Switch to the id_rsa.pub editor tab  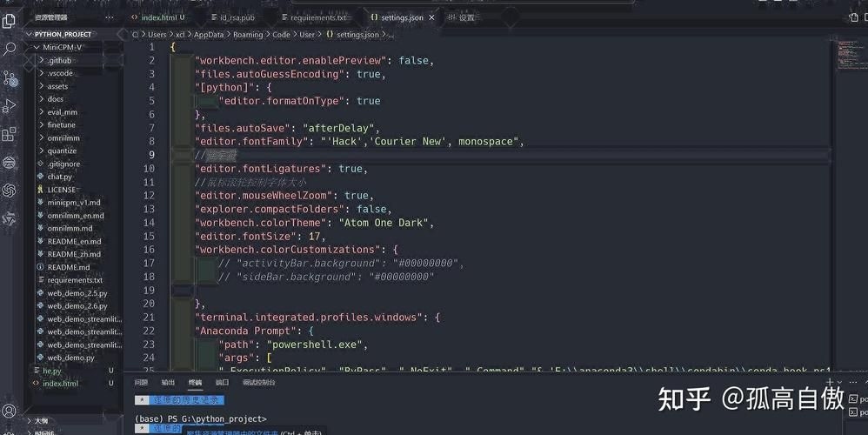[237, 17]
